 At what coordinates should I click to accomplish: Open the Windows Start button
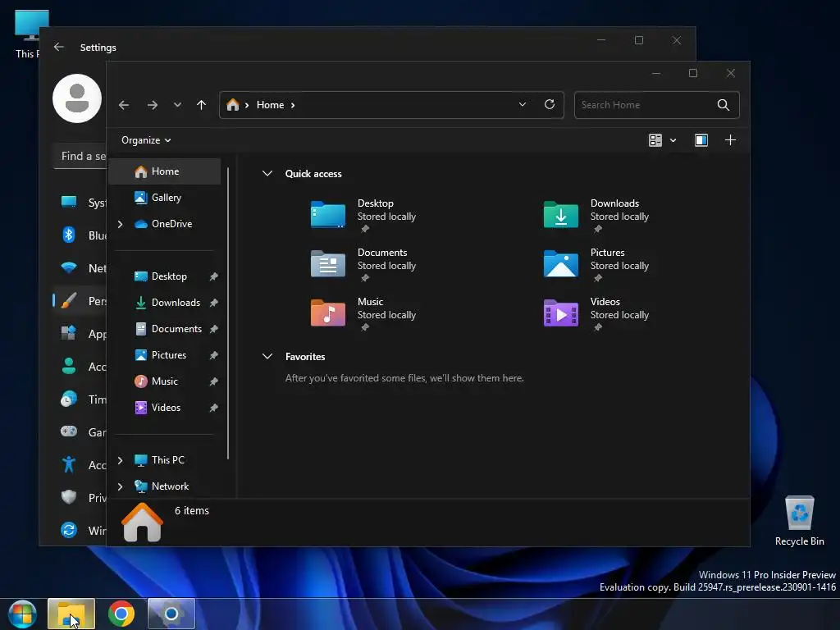(22, 614)
